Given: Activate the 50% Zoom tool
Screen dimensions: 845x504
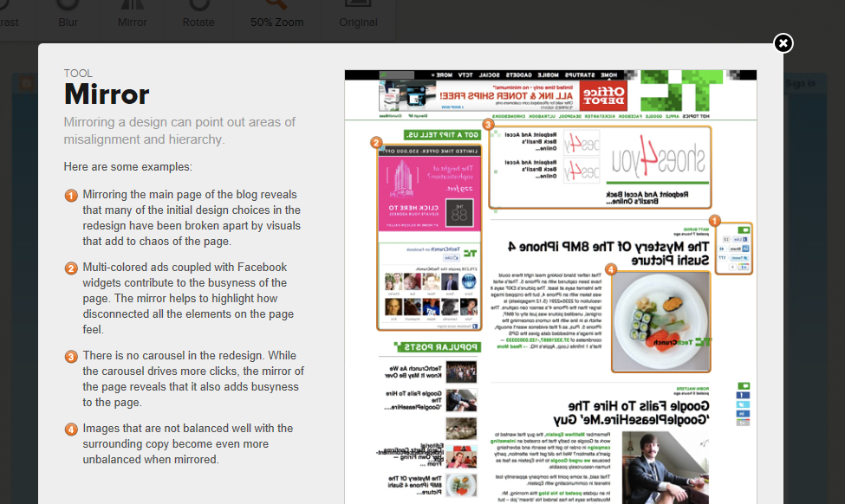Looking at the screenshot, I should 276,14.
